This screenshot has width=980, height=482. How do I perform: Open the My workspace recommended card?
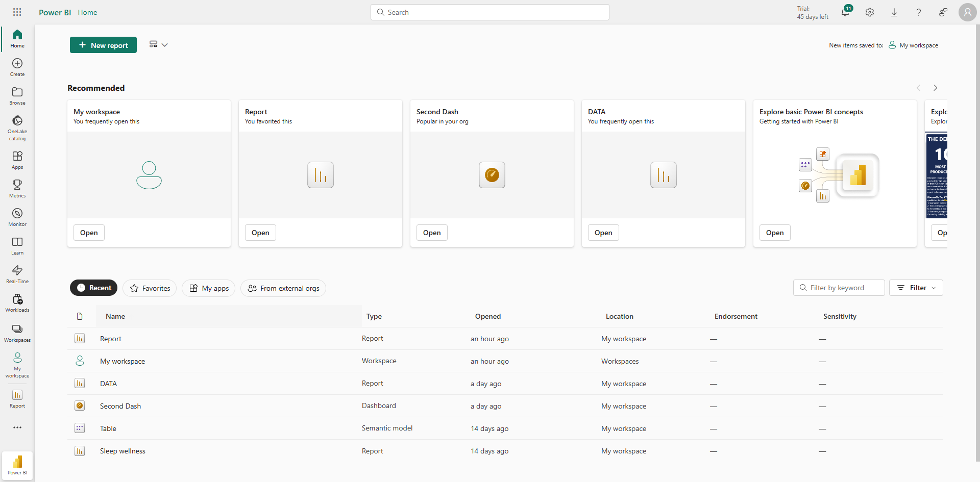click(89, 233)
